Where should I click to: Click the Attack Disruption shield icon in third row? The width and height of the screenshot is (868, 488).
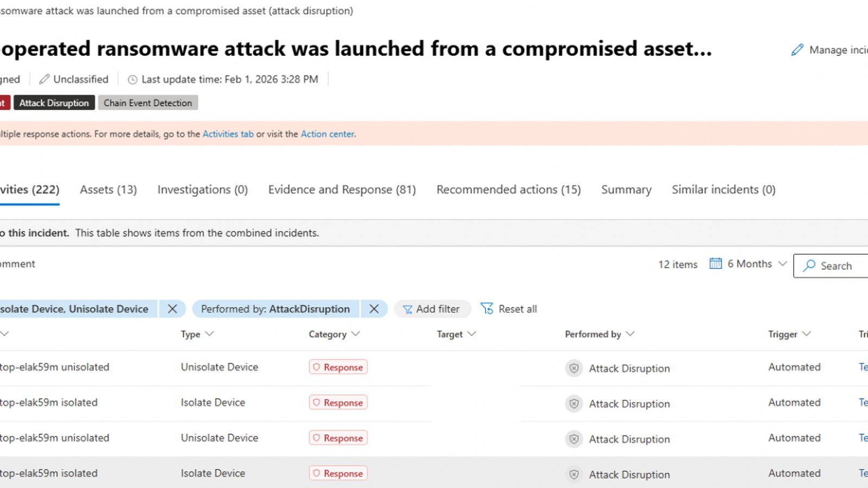(574, 439)
